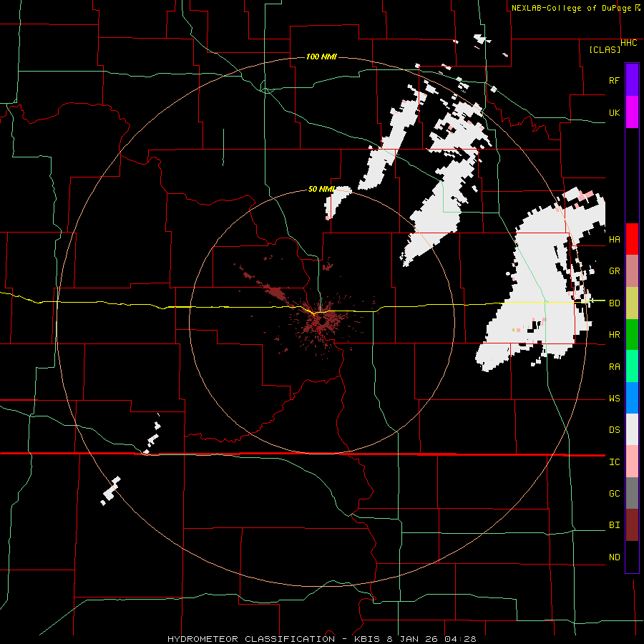Click the UK magenta legend swatch
644x644 pixels.
tap(632, 112)
